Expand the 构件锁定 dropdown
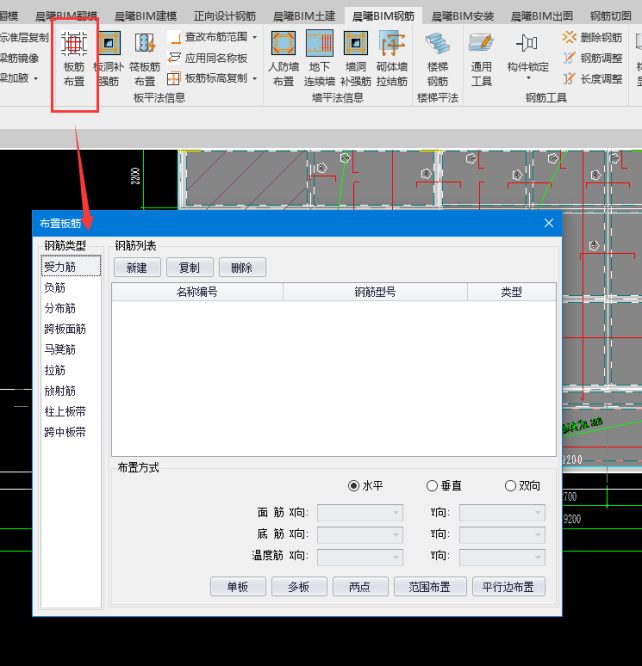642x666 pixels. (528, 78)
